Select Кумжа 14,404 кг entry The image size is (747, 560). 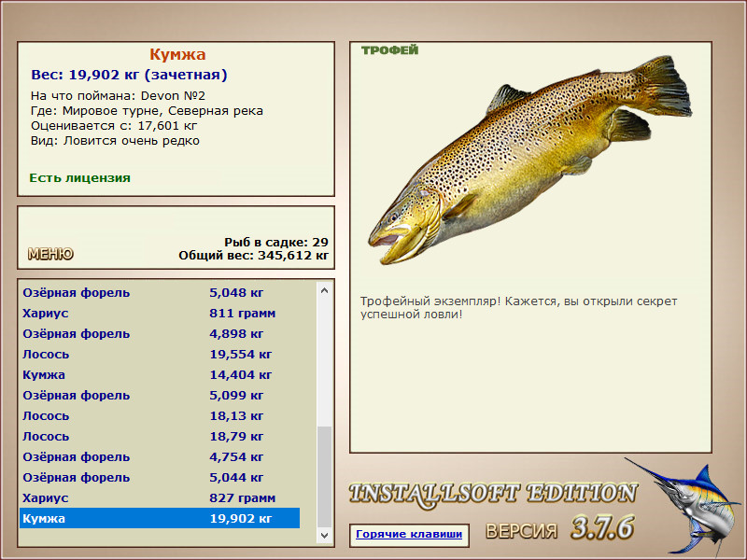pyautogui.click(x=160, y=375)
